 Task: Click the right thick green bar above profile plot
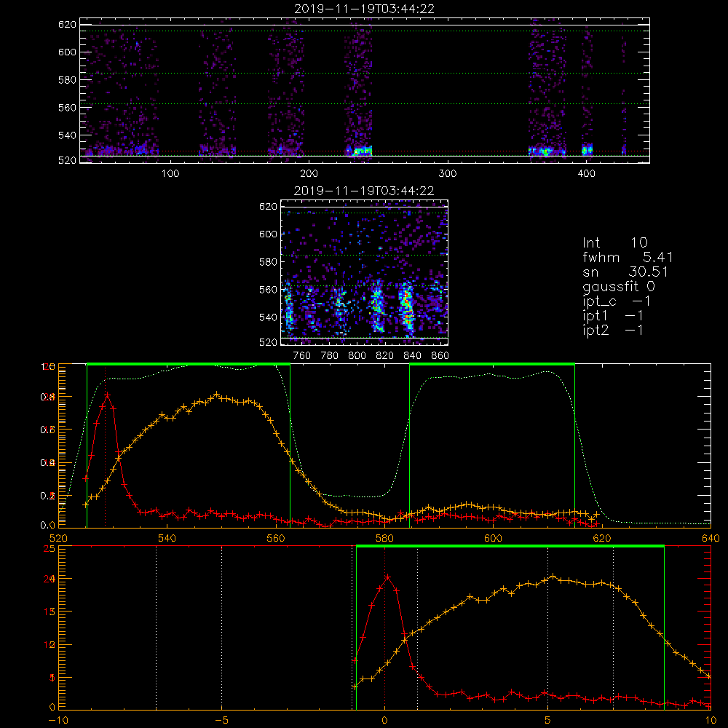(x=492, y=364)
